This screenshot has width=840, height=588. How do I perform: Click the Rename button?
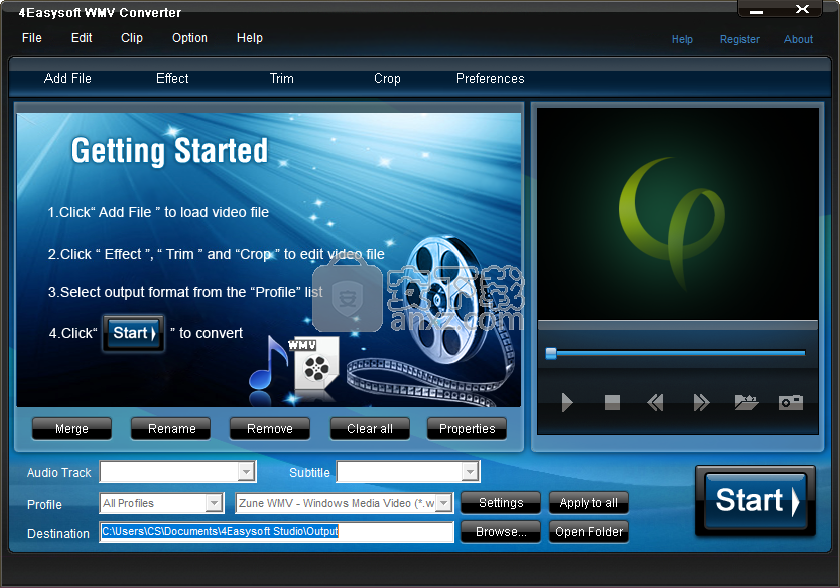(171, 429)
